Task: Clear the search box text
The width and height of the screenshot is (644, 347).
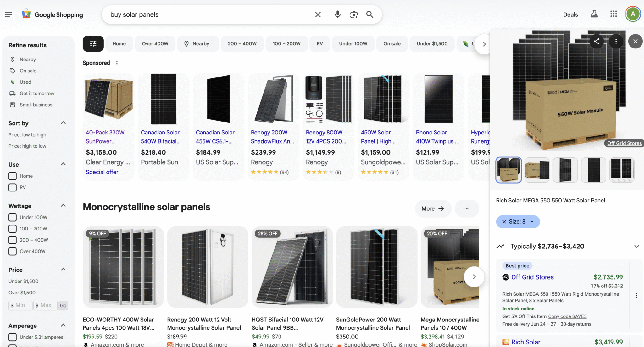Action: (318, 14)
